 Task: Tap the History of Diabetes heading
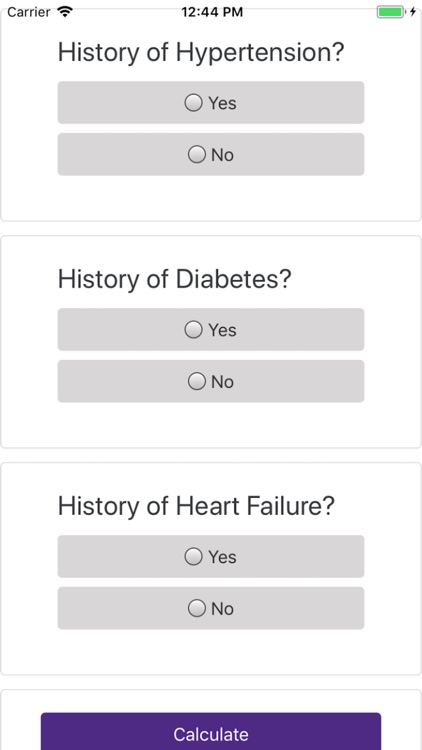point(175,279)
